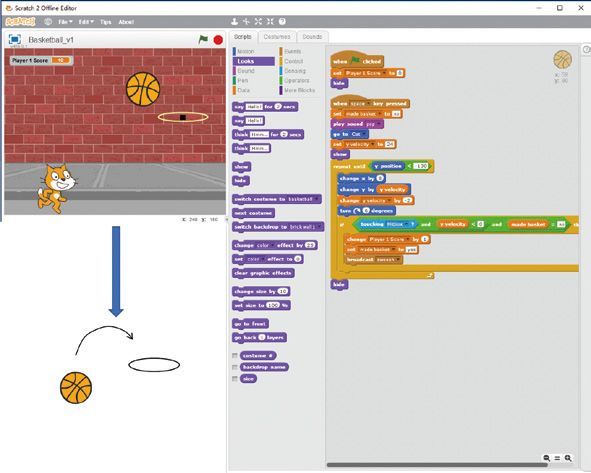Click the green flag icon in hat block

coord(355,61)
